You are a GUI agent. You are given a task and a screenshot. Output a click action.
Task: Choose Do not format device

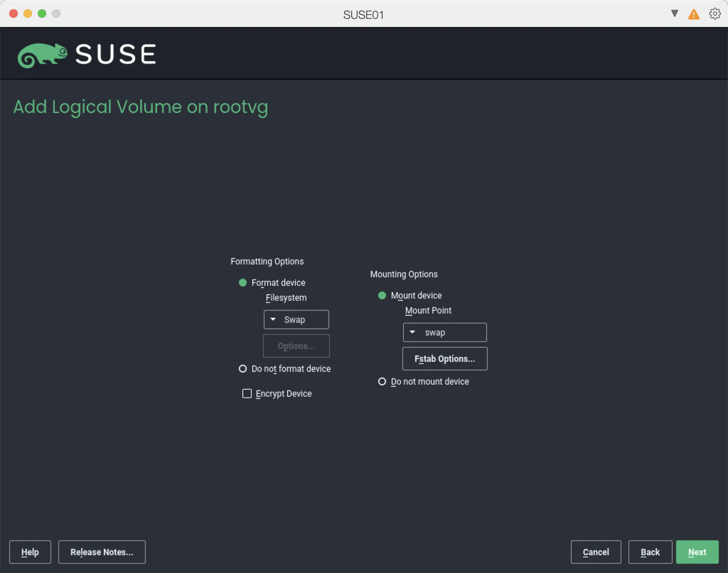pyautogui.click(x=242, y=369)
